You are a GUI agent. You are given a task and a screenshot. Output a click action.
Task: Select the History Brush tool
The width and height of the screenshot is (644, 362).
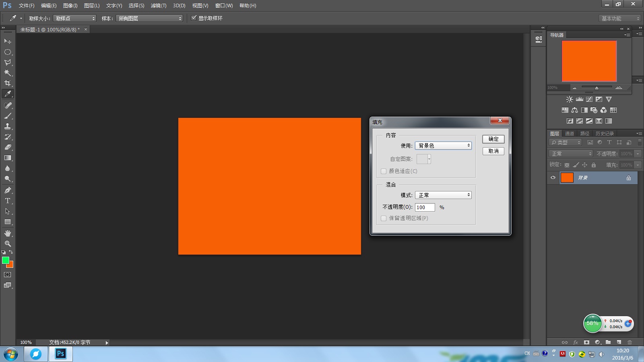[x=8, y=137]
